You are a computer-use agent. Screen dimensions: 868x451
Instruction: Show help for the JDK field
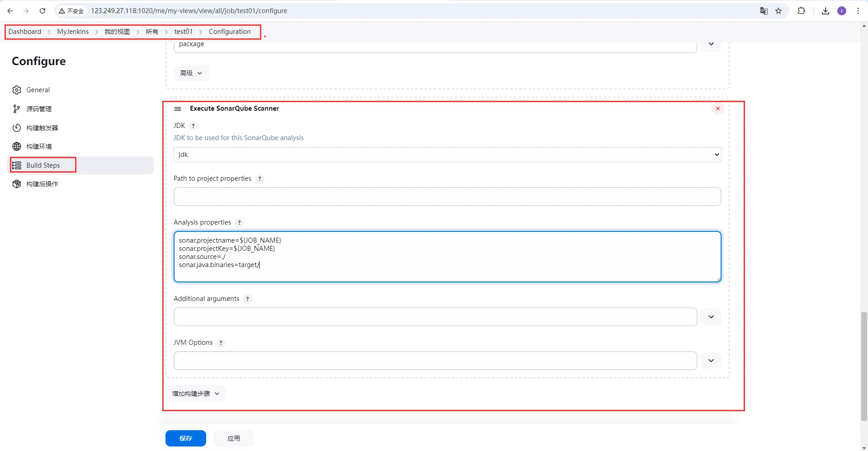click(193, 126)
